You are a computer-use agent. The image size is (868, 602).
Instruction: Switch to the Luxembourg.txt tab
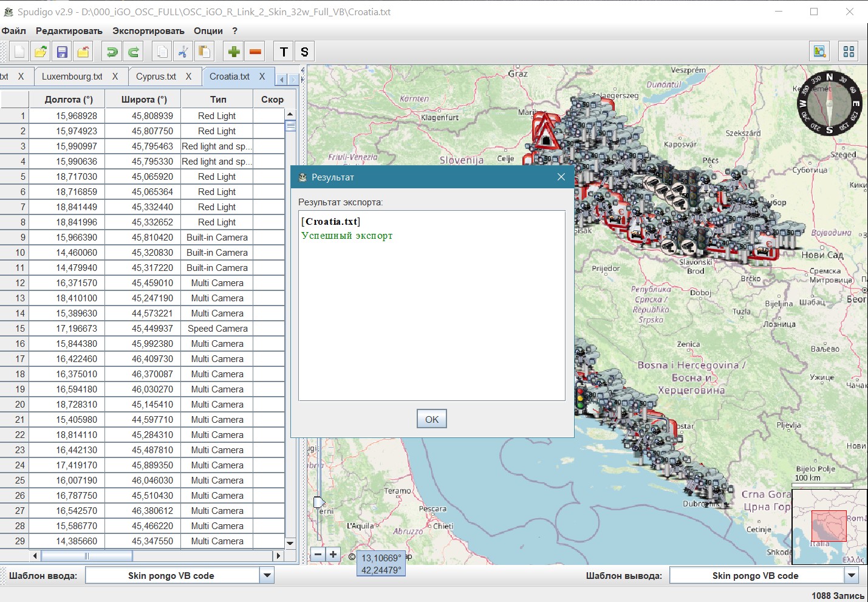point(72,76)
